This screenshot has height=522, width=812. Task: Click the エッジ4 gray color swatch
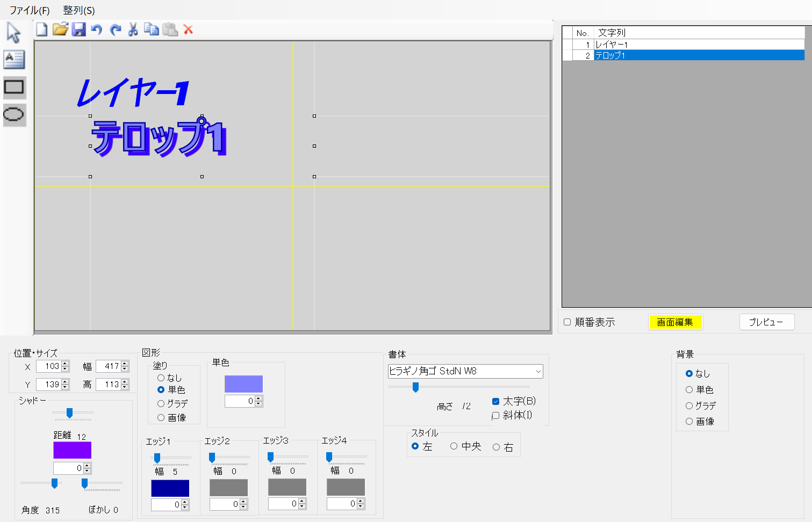click(346, 487)
